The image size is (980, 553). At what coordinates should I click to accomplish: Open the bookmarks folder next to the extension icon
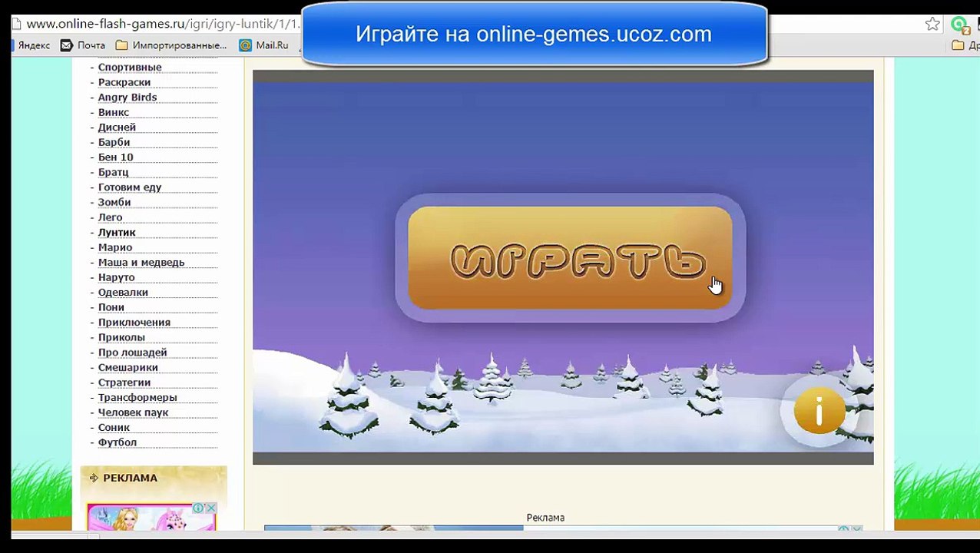[x=965, y=45]
